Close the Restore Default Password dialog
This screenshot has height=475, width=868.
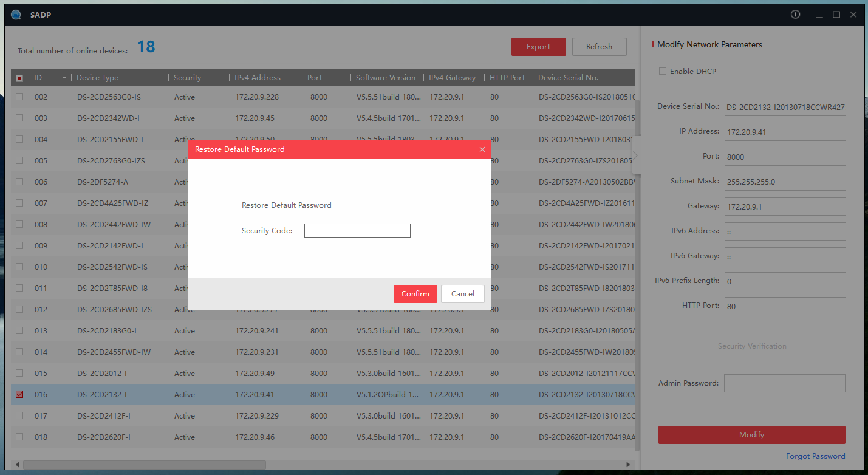[x=482, y=149]
